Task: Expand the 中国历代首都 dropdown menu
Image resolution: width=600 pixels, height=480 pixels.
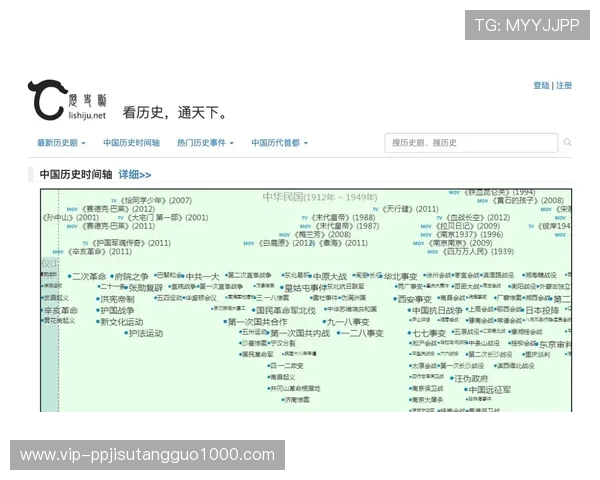Action: (x=279, y=143)
